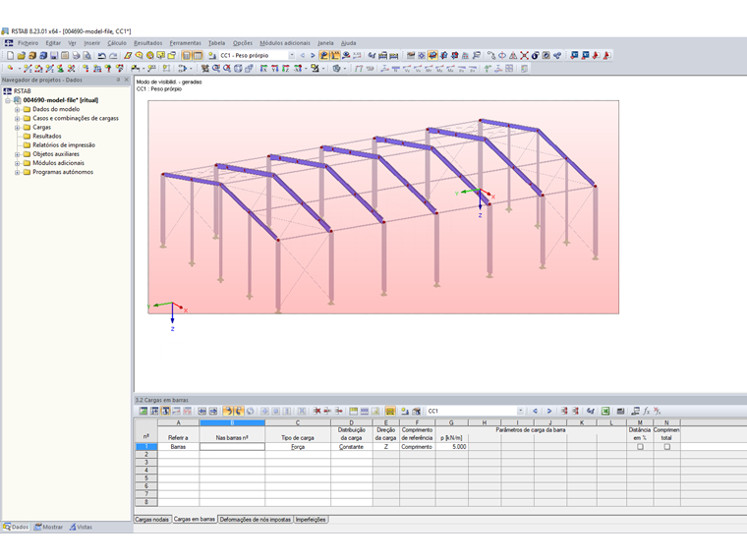747x560 pixels.
Task: Expand the 'Dados do modelo' tree folder
Action: click(17, 109)
